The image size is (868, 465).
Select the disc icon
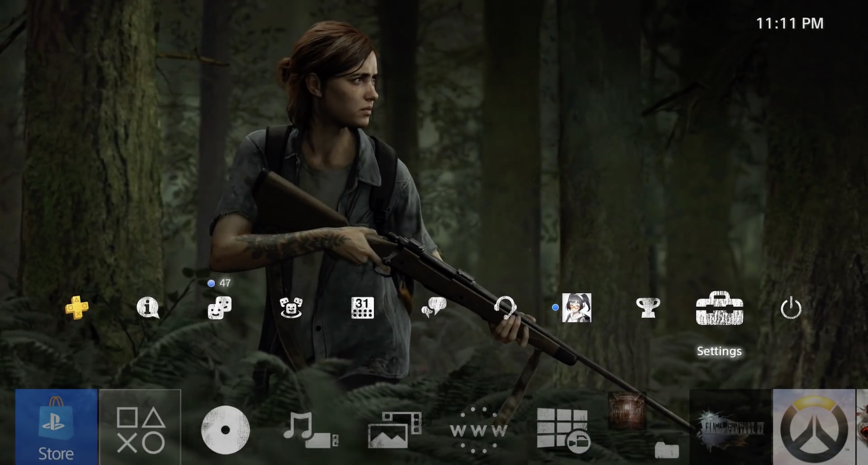pos(225,430)
